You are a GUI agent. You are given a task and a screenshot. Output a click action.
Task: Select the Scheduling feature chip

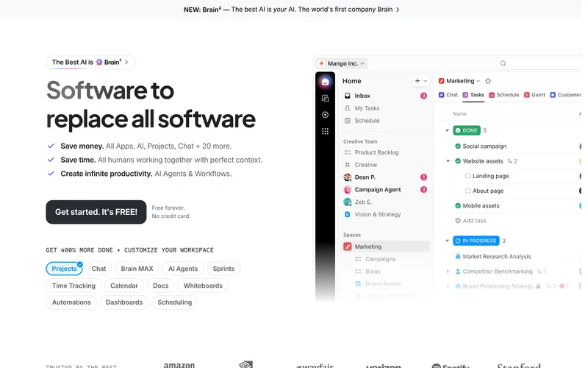click(x=174, y=302)
